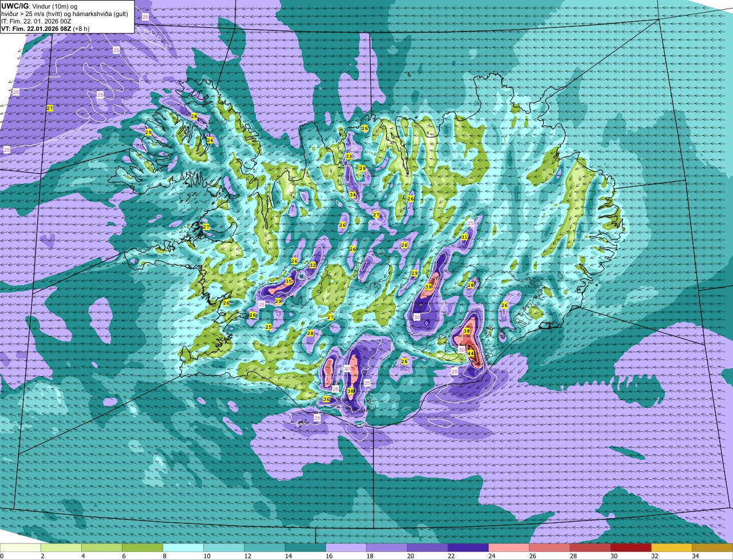
Task: Click the 8–10 m/s pale cyan legend swatch
Action: 183,547
